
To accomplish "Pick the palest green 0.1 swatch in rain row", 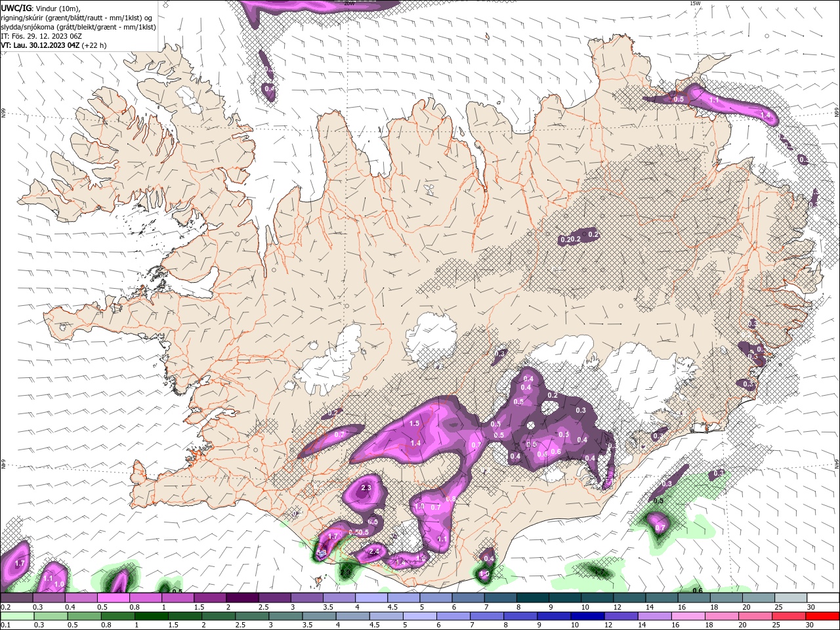I will click(17, 616).
